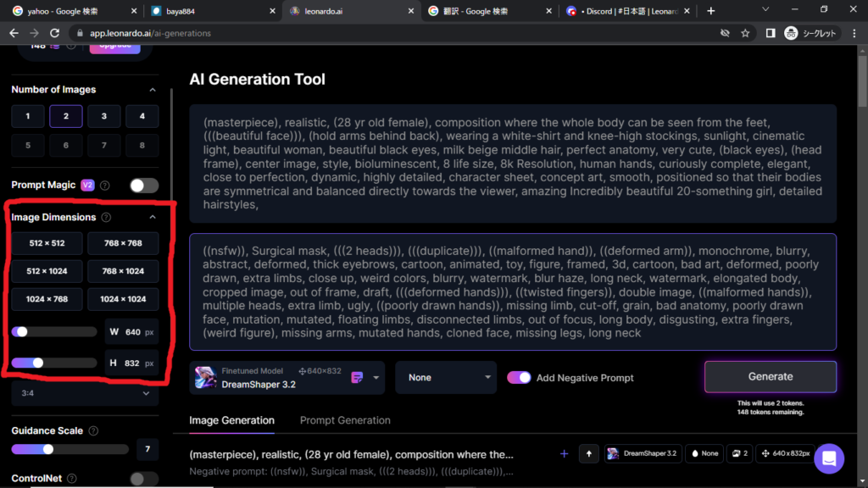Switch to the Prompt Generation tab
Viewport: 868px width, 488px height.
(345, 420)
